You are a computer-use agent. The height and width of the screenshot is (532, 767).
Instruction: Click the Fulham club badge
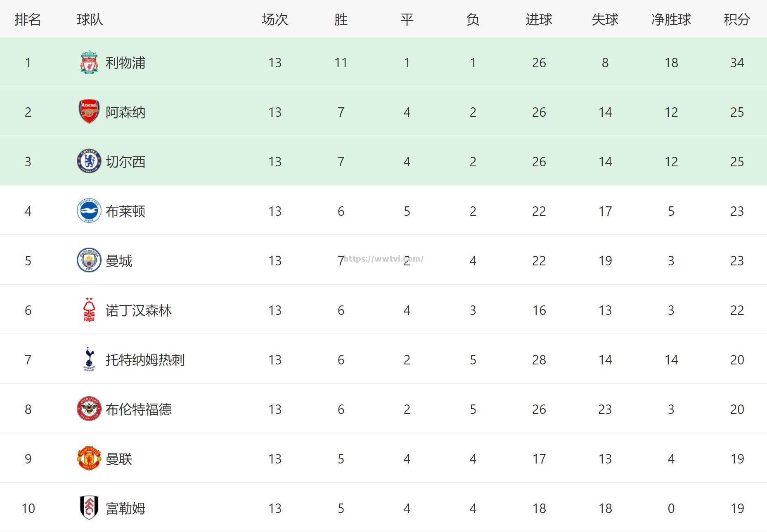pos(89,508)
